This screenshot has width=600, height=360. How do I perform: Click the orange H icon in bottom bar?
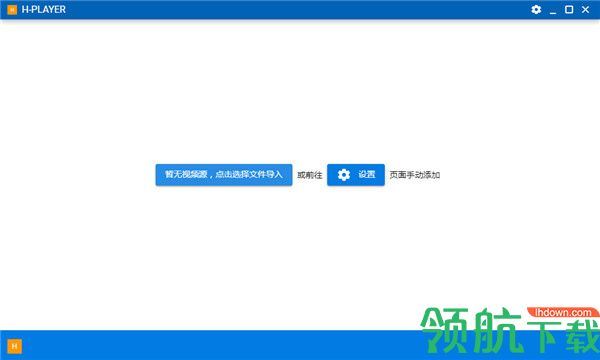[15, 347]
